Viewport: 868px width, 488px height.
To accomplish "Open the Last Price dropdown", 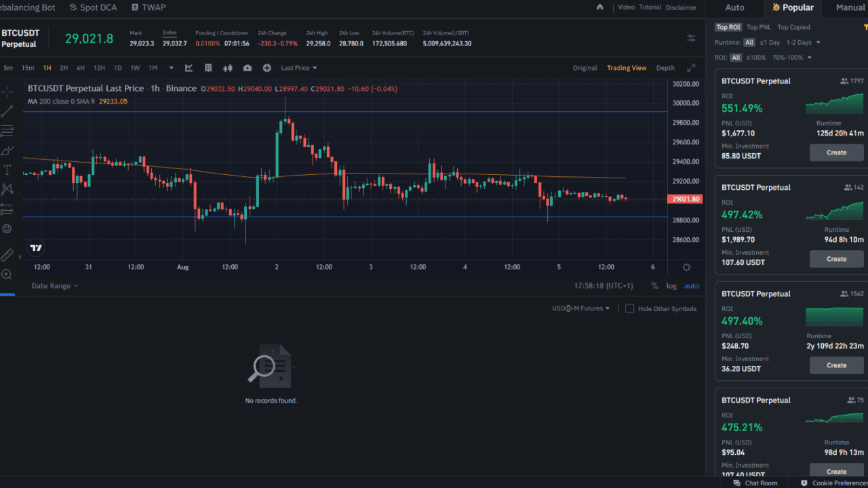I will (x=298, y=67).
